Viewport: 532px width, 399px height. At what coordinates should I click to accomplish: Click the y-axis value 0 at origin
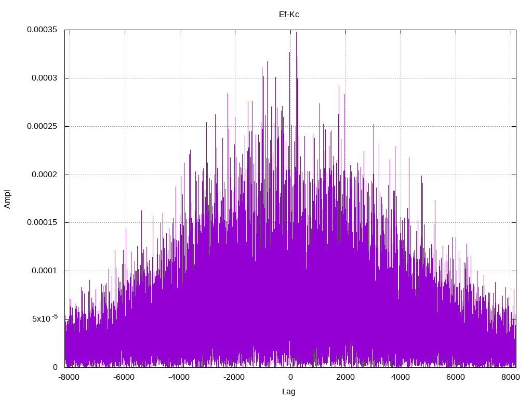coord(55,367)
